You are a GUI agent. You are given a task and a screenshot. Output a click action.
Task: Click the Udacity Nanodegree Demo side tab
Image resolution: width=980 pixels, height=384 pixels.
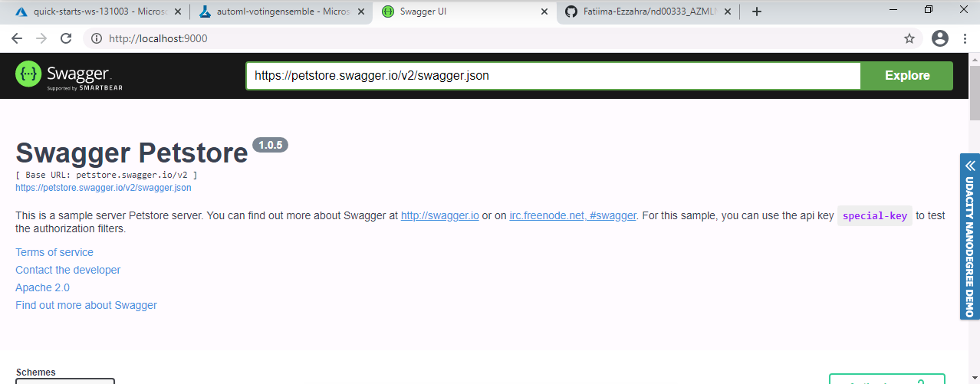(970, 236)
